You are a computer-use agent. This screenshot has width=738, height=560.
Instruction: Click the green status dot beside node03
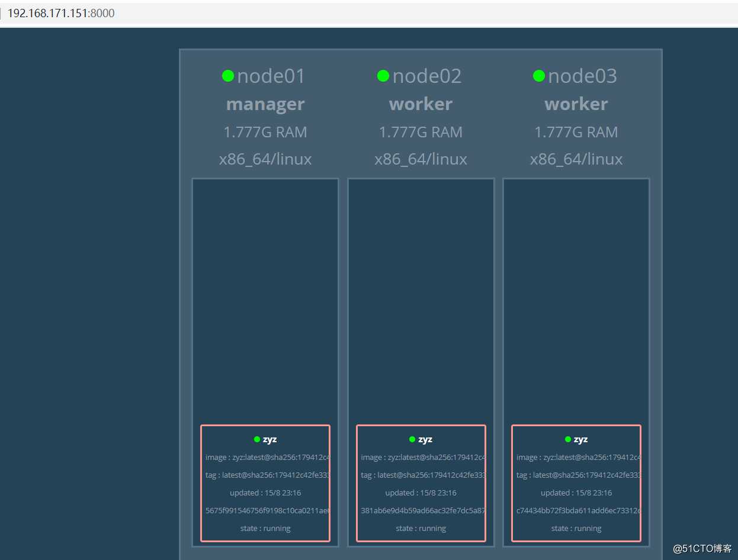[x=539, y=76]
